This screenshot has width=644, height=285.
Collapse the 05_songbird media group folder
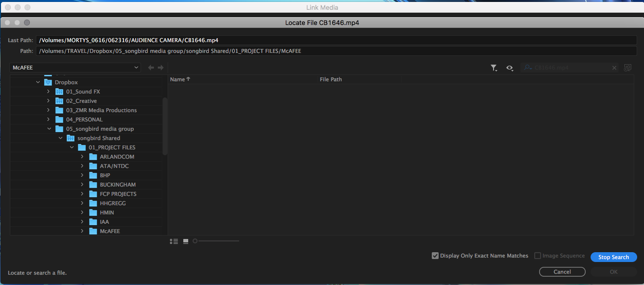(x=50, y=129)
